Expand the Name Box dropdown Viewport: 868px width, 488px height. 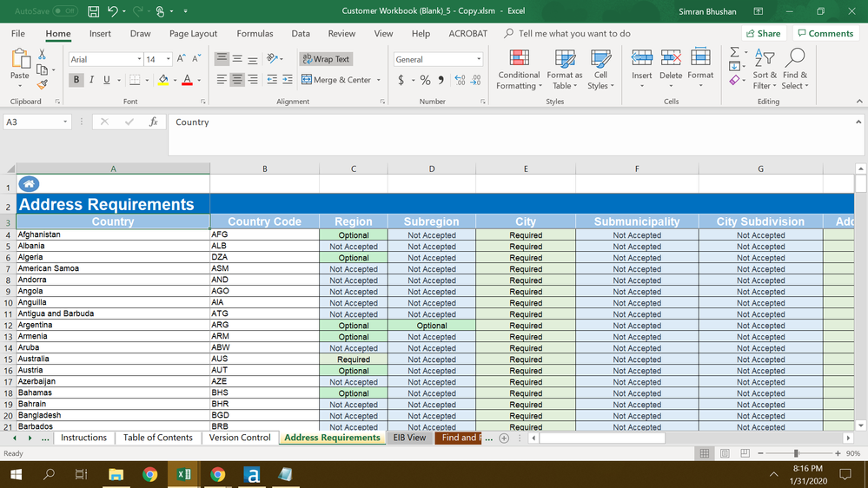(65, 122)
